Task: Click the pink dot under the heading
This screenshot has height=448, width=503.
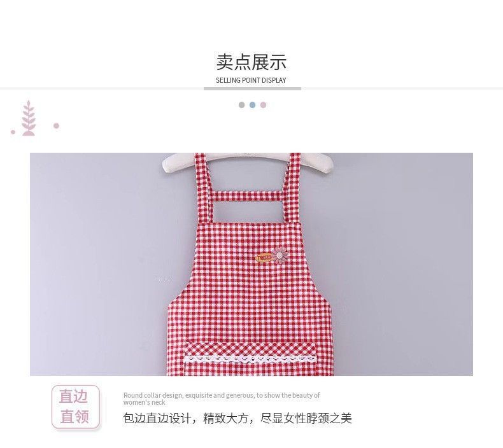Action: [x=264, y=105]
